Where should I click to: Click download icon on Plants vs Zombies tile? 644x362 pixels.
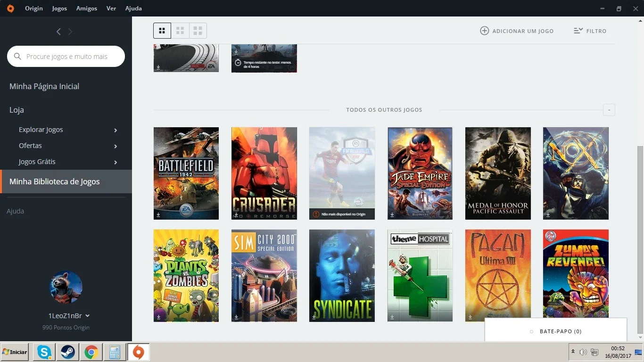(158, 317)
